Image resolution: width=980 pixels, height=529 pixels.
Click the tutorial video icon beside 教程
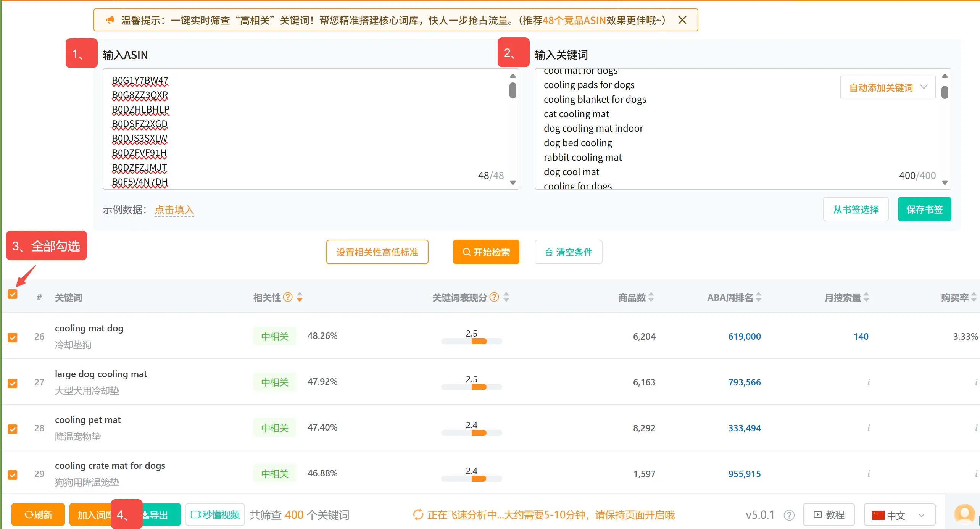coord(817,514)
